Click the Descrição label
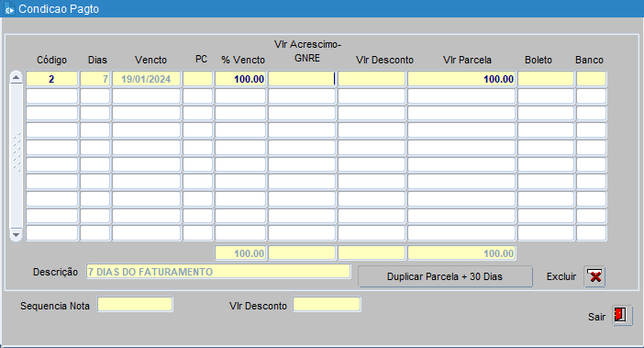 click(x=55, y=272)
